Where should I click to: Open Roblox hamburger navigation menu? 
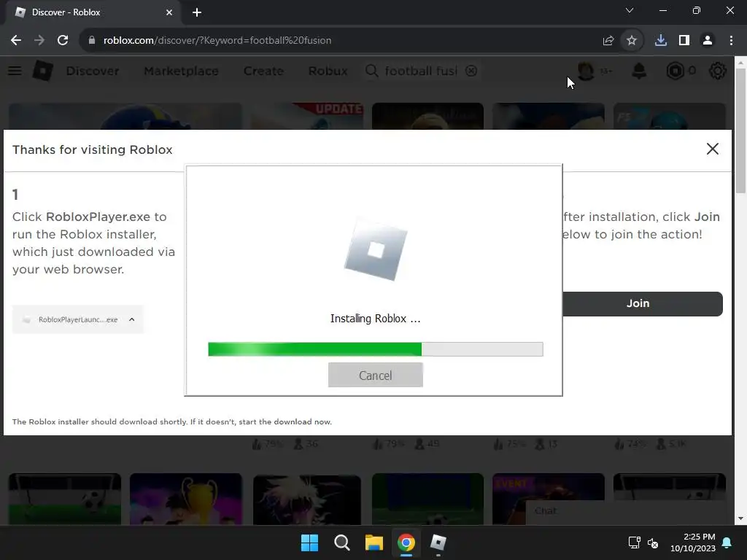pos(15,71)
